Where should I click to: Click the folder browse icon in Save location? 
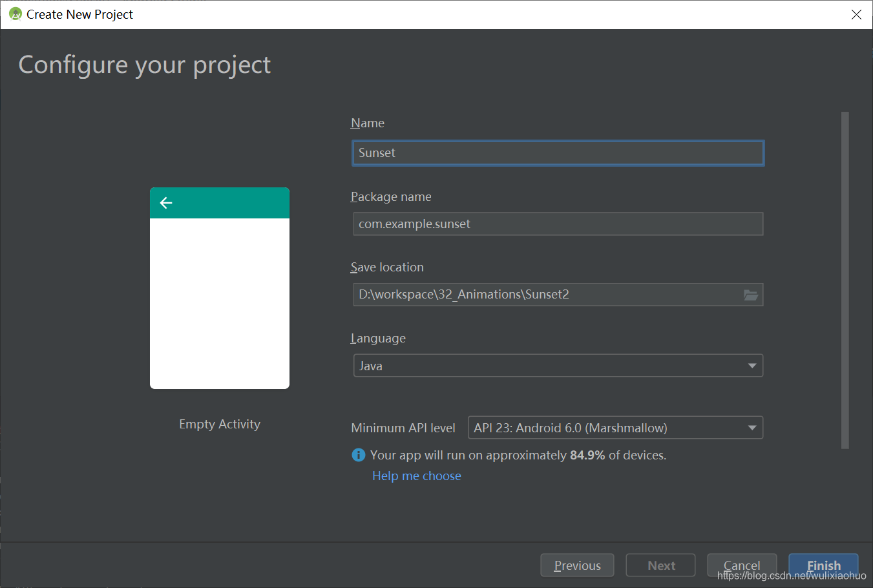pos(750,295)
